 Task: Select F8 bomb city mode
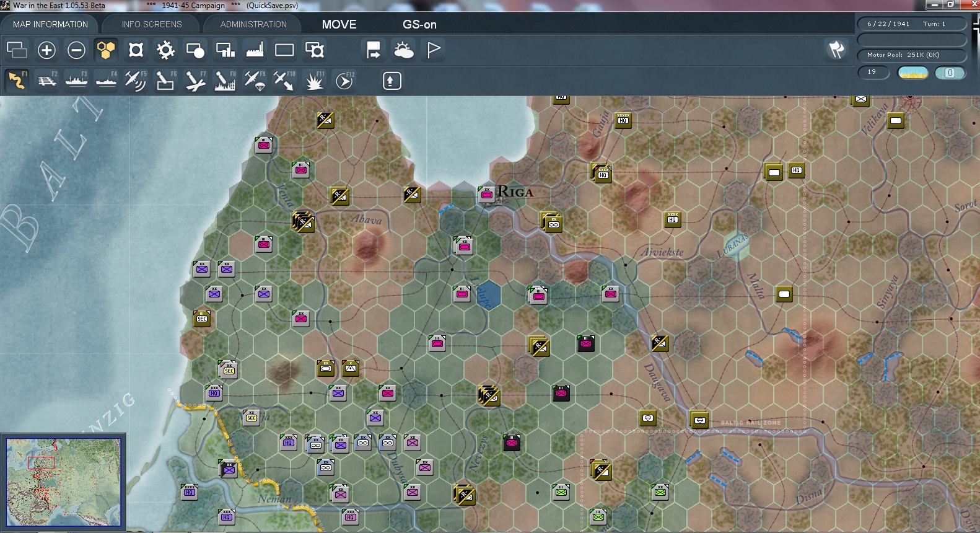point(225,81)
